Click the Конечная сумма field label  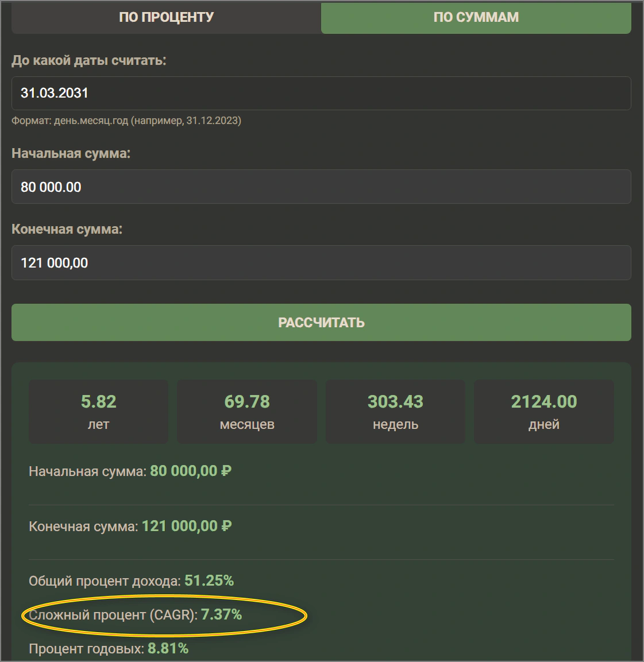[x=67, y=229]
